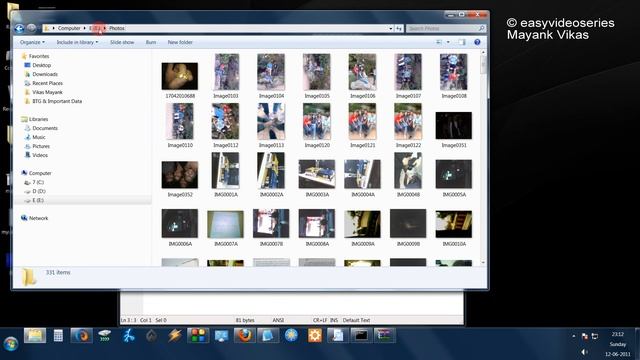This screenshot has height=360, width=640.
Task: Select the Image0106 photo thumbnail
Action: pyautogui.click(x=362, y=72)
